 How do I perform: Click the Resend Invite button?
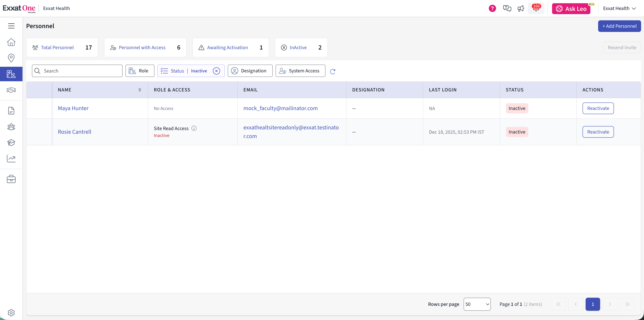coord(622,48)
